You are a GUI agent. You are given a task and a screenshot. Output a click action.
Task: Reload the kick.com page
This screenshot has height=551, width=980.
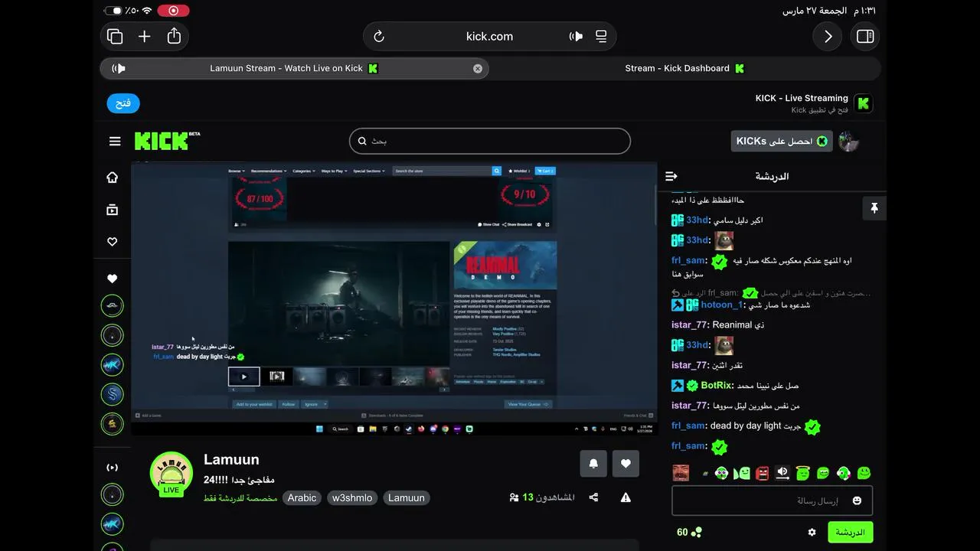click(x=378, y=37)
